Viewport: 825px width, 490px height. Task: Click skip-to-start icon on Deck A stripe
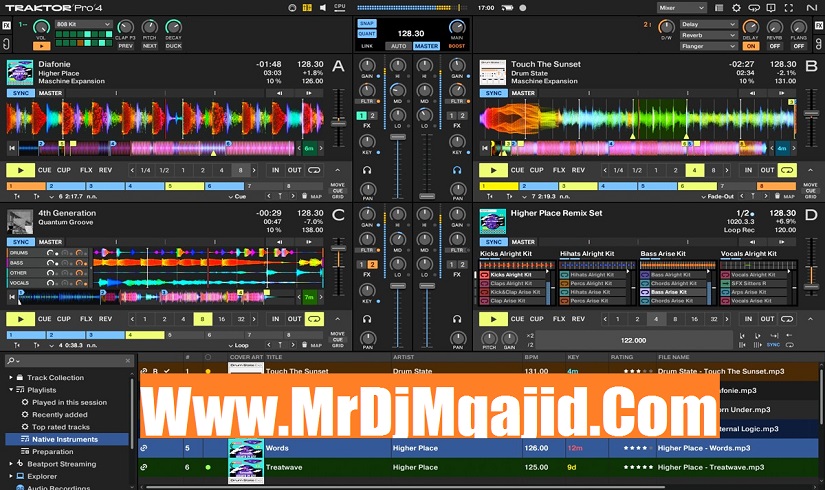(x=12, y=148)
